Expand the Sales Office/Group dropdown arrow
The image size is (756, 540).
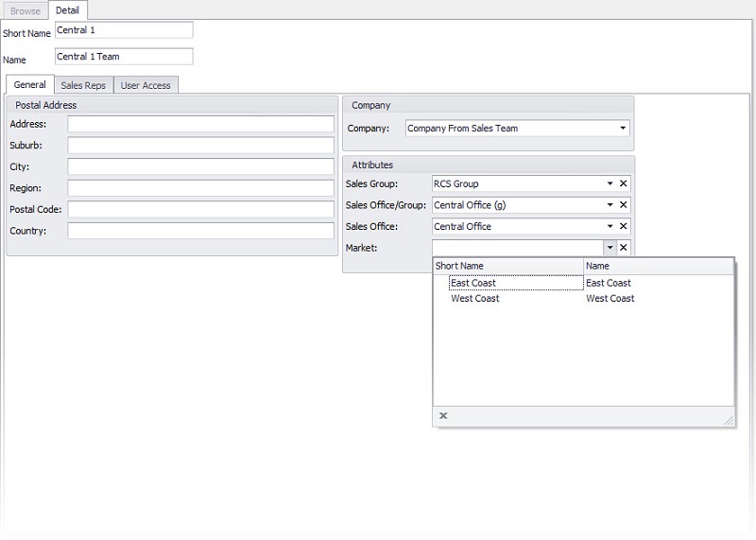point(610,204)
